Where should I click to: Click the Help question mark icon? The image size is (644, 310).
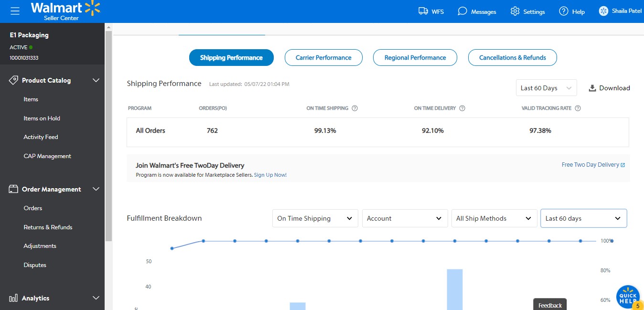click(564, 11)
